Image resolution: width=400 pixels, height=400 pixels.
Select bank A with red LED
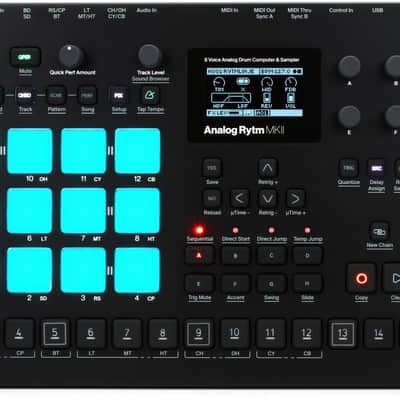coord(199,256)
